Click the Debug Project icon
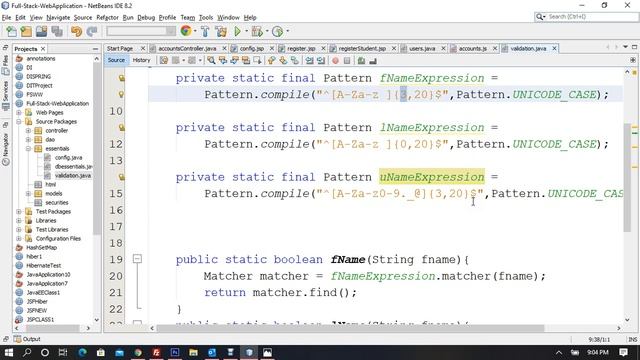This screenshot has width=640, height=360. [257, 31]
